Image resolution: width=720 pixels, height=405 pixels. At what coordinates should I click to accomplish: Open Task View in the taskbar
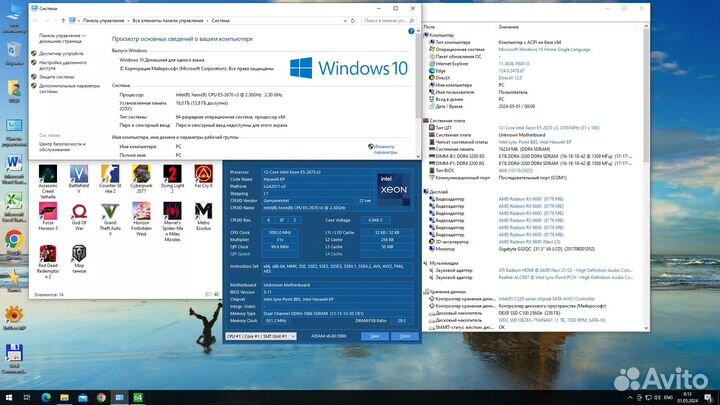click(27, 397)
